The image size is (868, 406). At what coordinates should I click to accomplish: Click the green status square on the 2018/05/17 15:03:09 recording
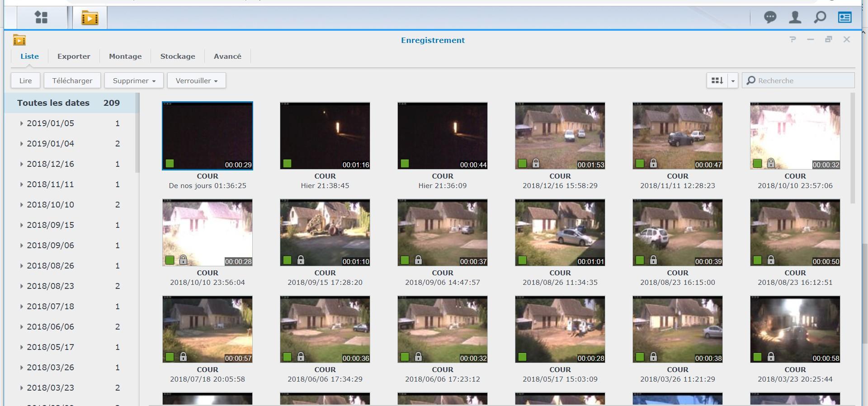tap(522, 357)
